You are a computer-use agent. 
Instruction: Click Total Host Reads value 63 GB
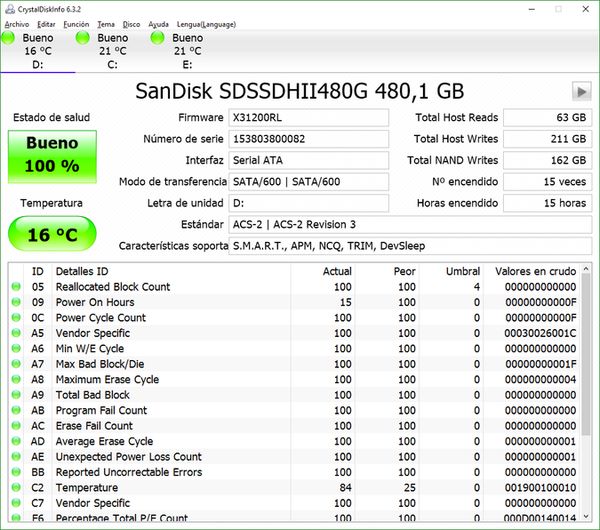(548, 117)
